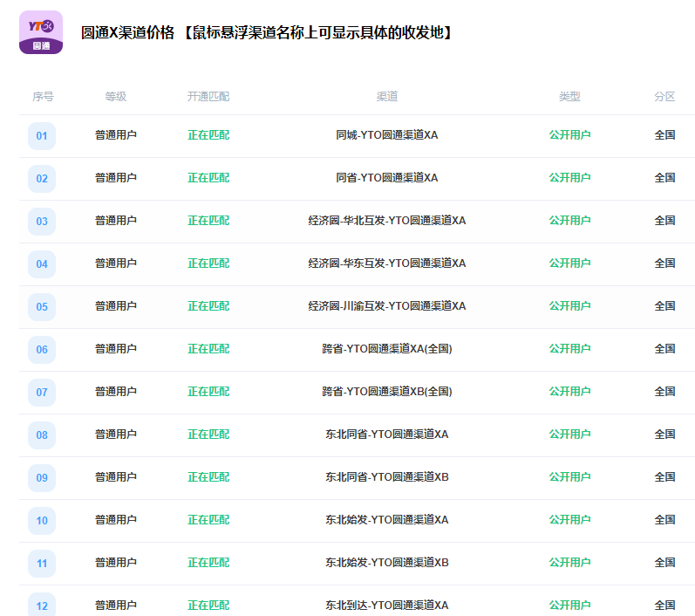Click 公开用户 type in row 04
Viewport: 695px width, 616px height.
coord(569,263)
